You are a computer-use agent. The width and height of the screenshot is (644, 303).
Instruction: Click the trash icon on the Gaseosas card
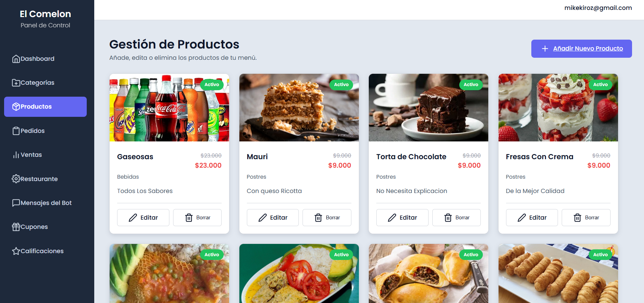tap(189, 218)
